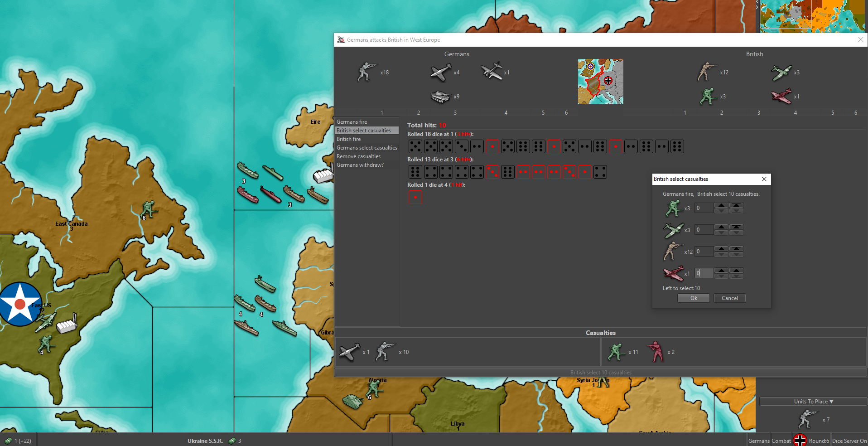Viewport: 868px width, 446px height.
Task: Click green fighter icon in casualties dialog
Action: [673, 230]
